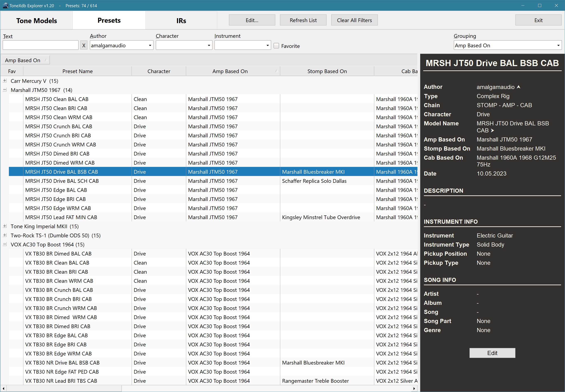The image size is (565, 392).
Task: Sort by the Character column header
Action: 159,71
